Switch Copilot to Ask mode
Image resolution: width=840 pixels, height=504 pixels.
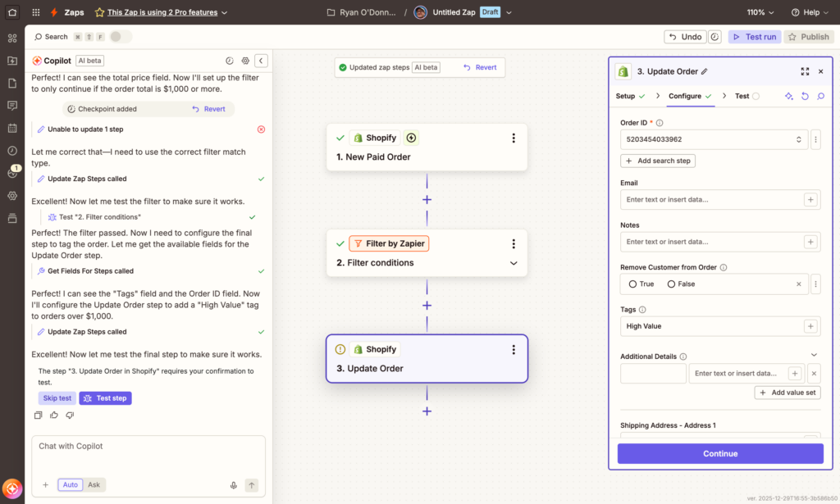94,484
